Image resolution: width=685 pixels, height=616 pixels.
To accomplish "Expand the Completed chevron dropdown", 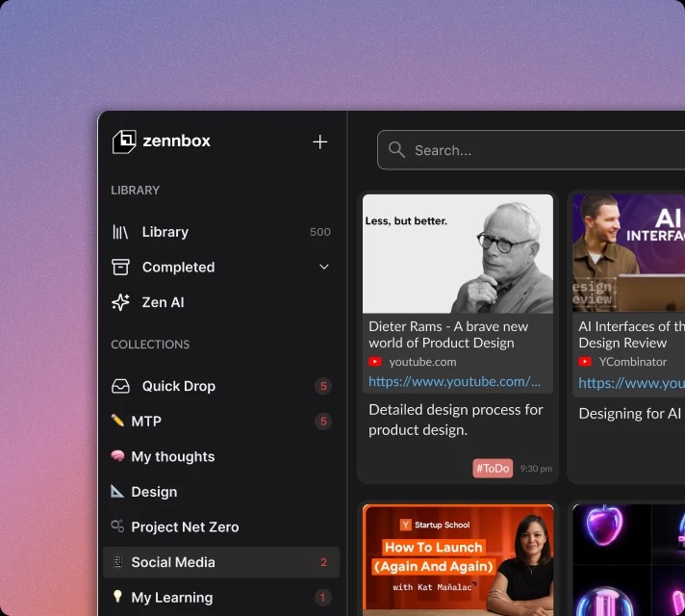I will point(323,267).
